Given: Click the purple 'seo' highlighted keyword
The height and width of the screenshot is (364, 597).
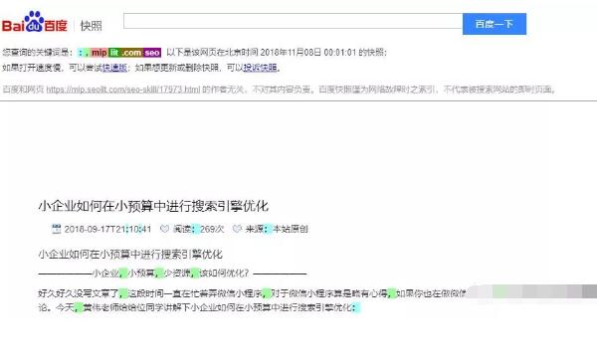Looking at the screenshot, I should (152, 53).
